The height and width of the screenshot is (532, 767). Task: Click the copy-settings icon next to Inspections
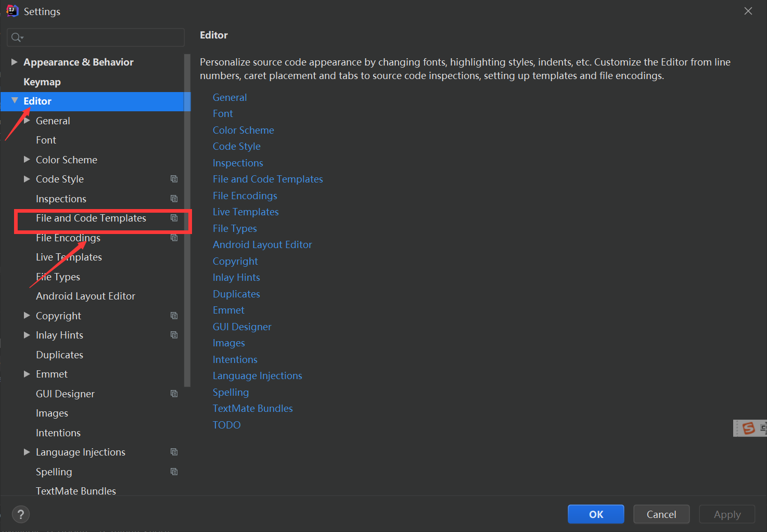click(174, 198)
